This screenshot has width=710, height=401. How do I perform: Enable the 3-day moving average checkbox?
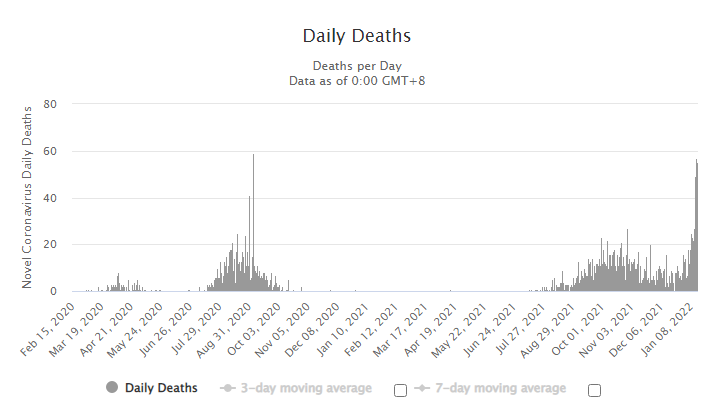click(x=400, y=390)
